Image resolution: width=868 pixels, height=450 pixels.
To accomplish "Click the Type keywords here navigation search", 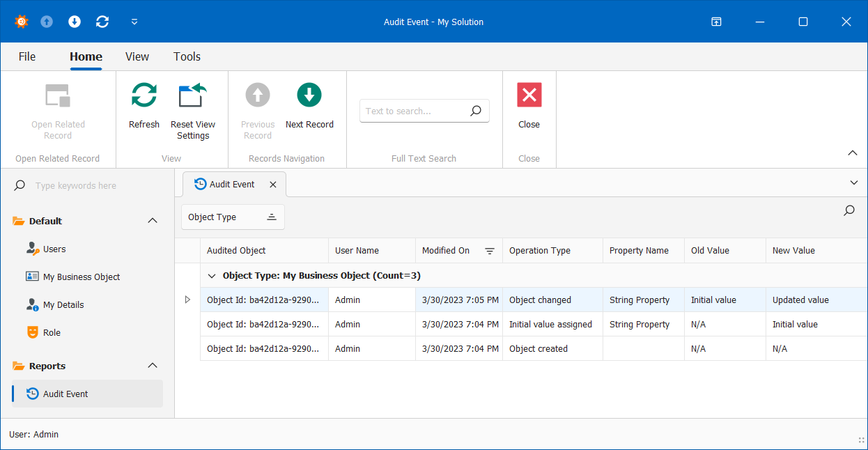I will point(76,186).
